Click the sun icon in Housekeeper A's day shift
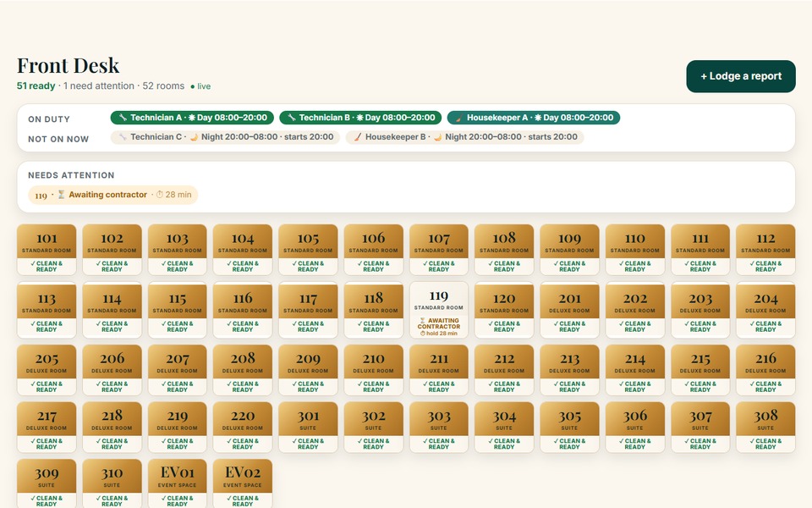The image size is (812, 508). tap(539, 118)
